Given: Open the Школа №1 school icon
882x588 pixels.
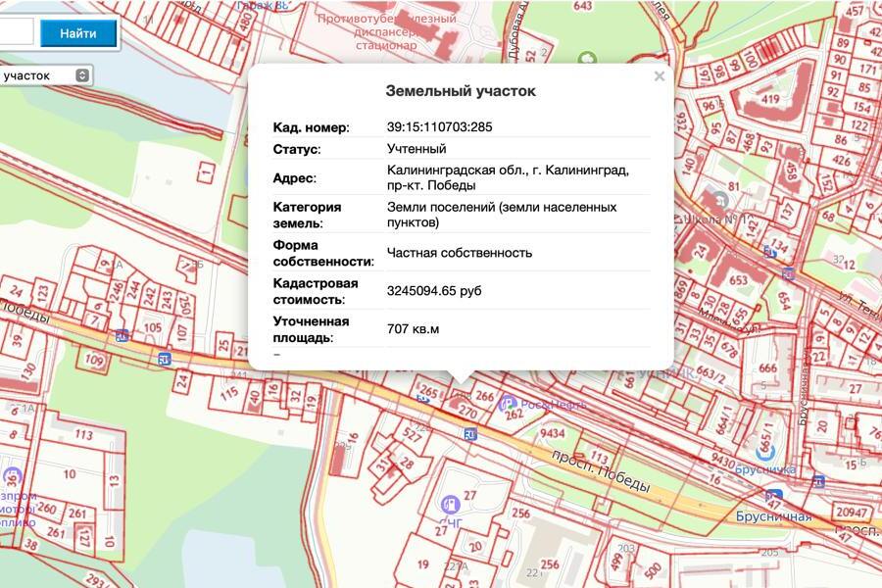Looking at the screenshot, I should (720, 200).
